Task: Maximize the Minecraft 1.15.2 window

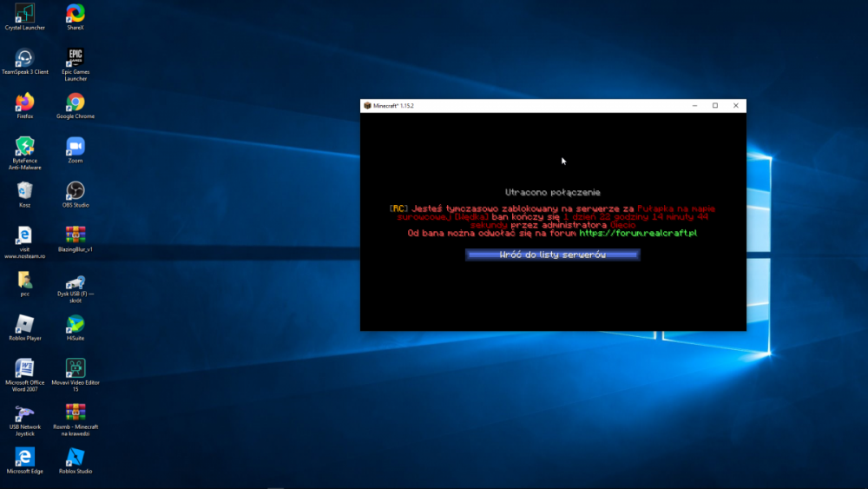Action: [x=715, y=106]
